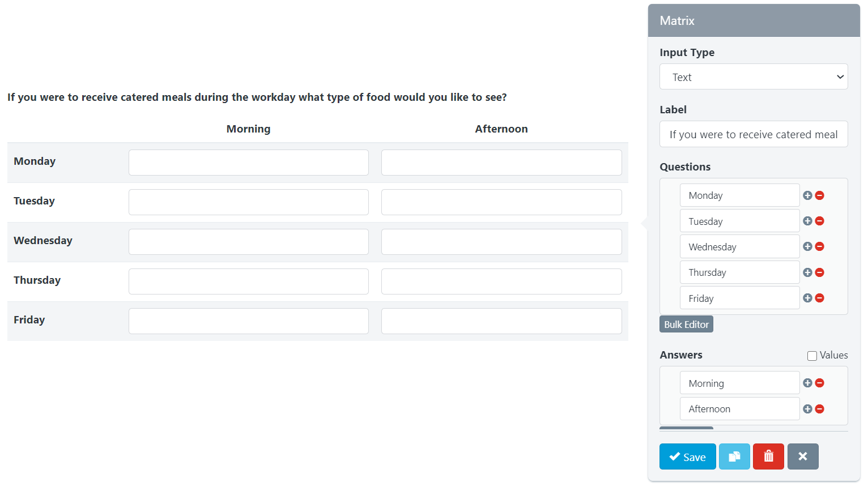
Task: Remove the Afternoon answer column
Action: pyautogui.click(x=819, y=409)
